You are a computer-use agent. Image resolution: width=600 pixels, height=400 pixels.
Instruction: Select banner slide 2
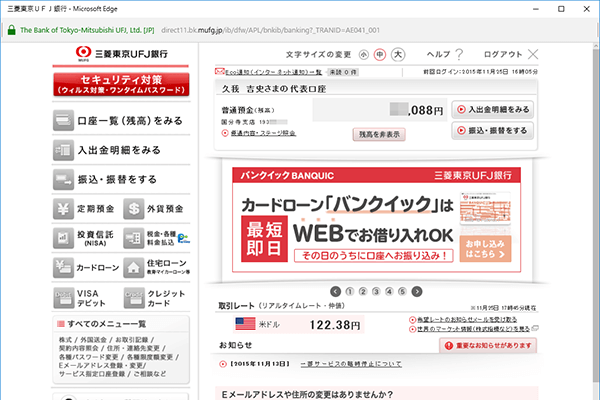coord(363,292)
